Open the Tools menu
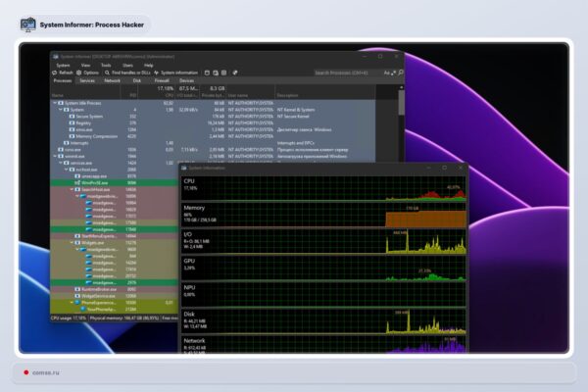This screenshot has height=392, width=588. point(106,66)
